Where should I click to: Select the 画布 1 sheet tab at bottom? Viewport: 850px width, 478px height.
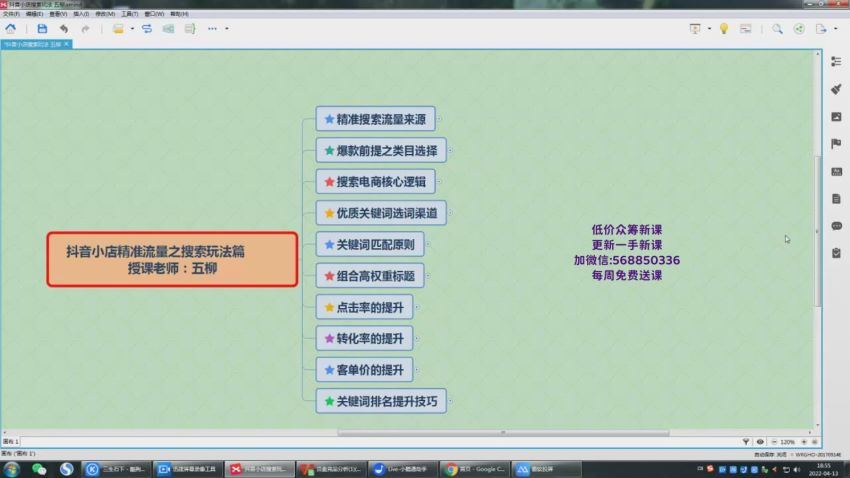[10, 442]
